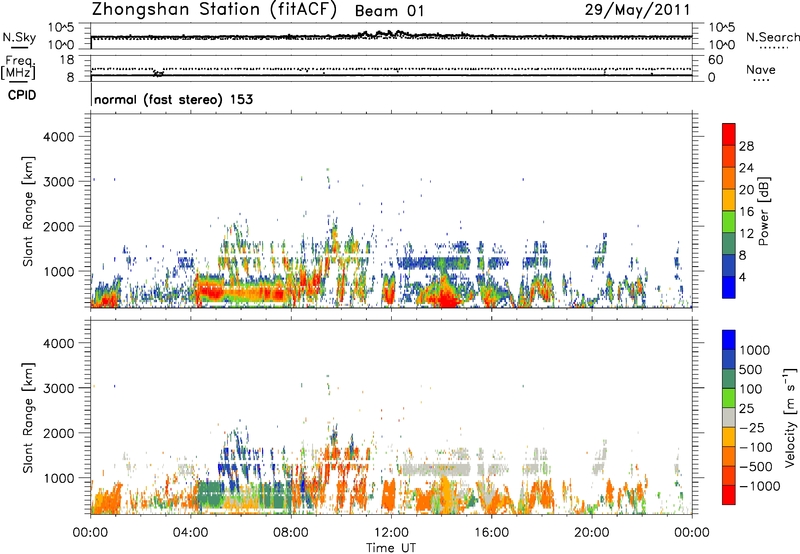Click the 'CPID' label
Viewport: 800px width, 554px height.
(x=22, y=95)
